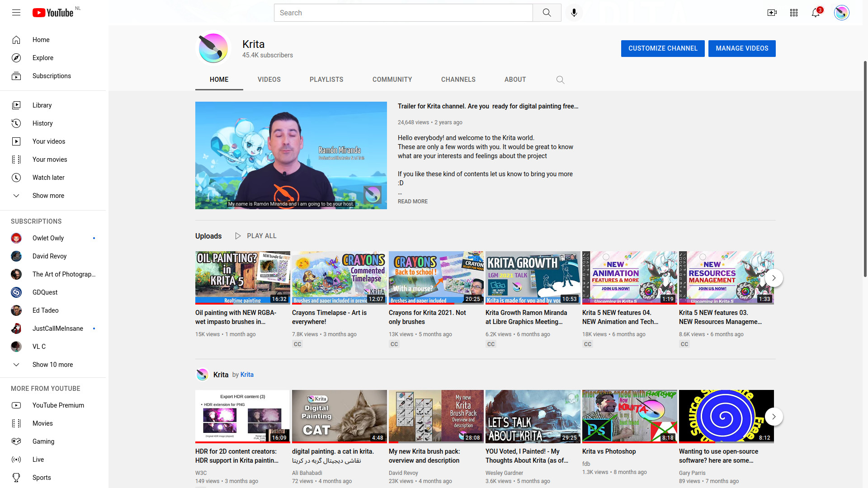
Task: Click the MANAGE VIDEOS button
Action: click(x=742, y=48)
